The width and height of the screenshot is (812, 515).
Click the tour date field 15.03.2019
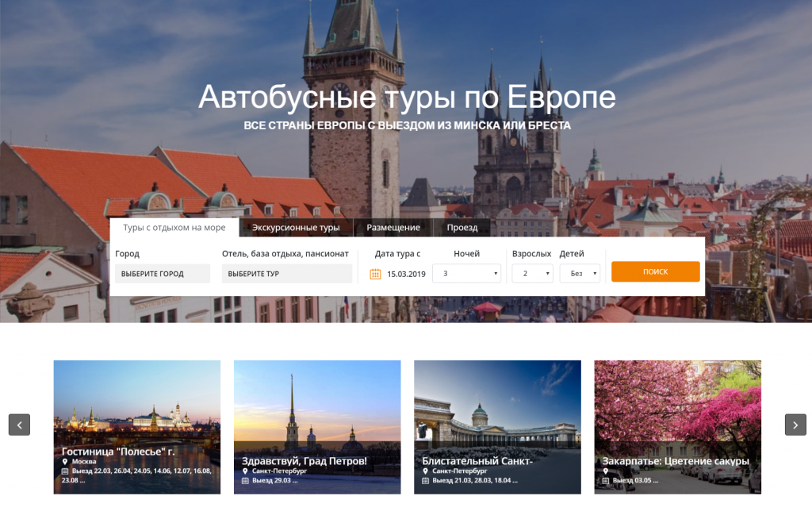[x=406, y=274]
